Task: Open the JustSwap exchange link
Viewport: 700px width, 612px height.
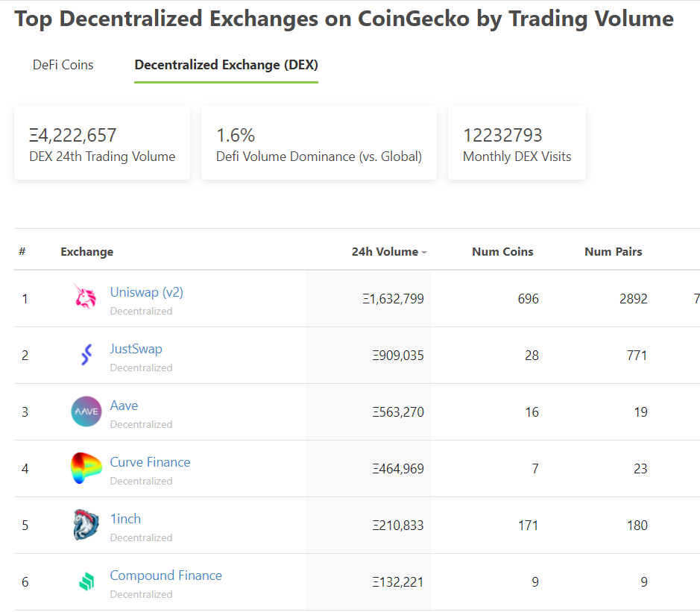Action: click(136, 349)
